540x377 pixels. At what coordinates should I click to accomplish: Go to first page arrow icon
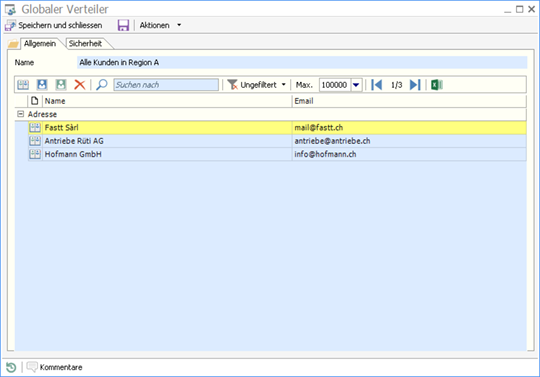click(x=377, y=85)
